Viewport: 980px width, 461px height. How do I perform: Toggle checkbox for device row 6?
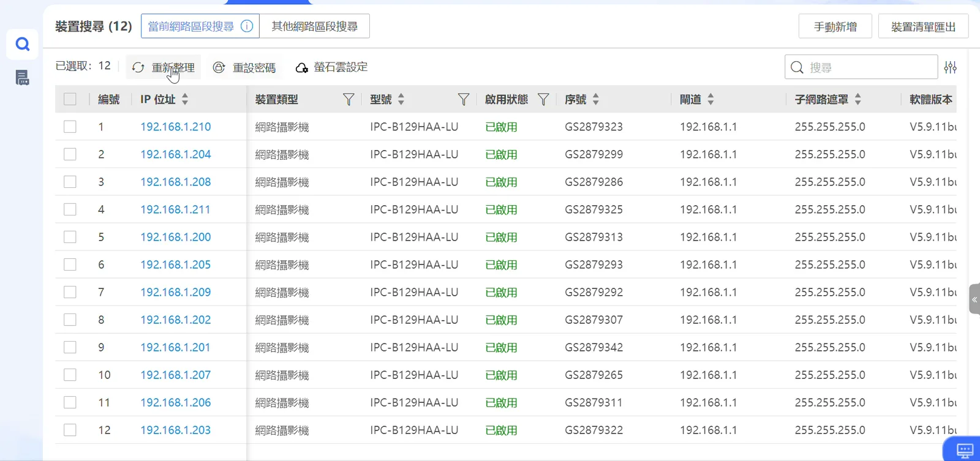point(70,264)
